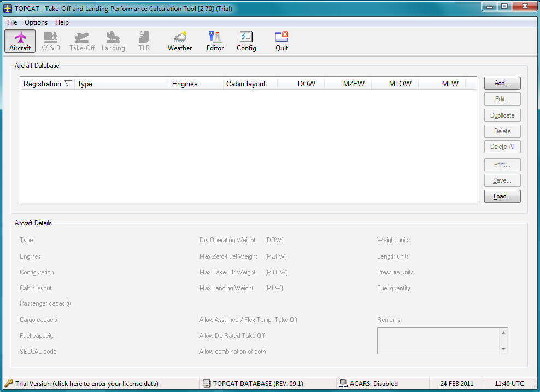Click the Duplicate button
Screen dimensions: 540x392
pos(502,115)
